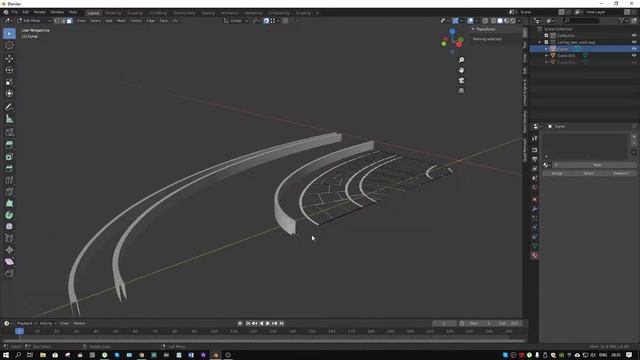Select the Rotate tool
Image resolution: width=640 pixels, height=360 pixels.
pyautogui.click(x=9, y=70)
